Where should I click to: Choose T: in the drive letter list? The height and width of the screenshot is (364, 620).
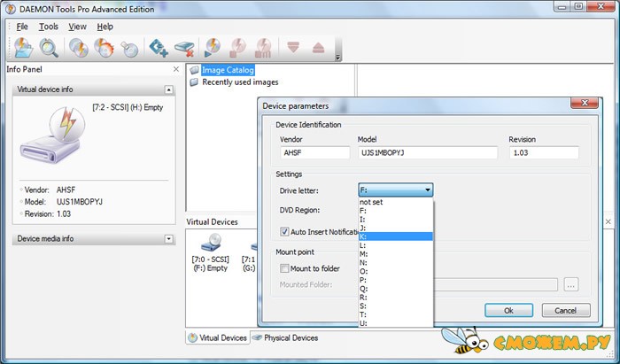coord(395,314)
